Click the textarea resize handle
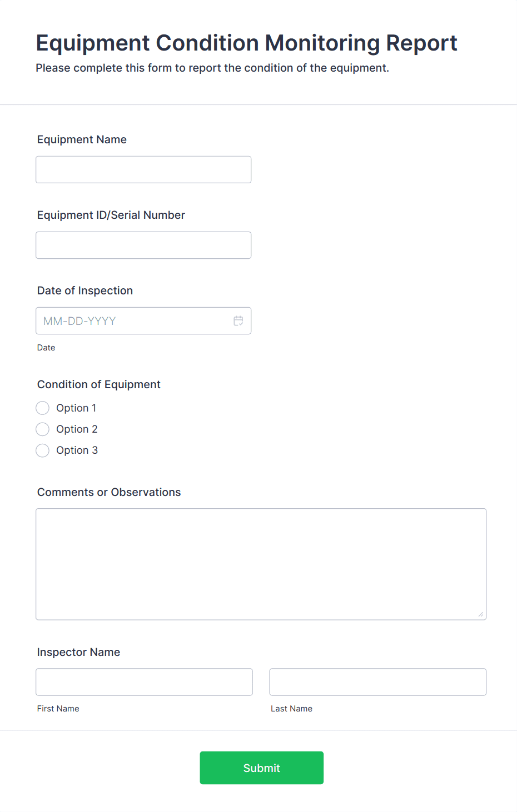 (x=481, y=614)
